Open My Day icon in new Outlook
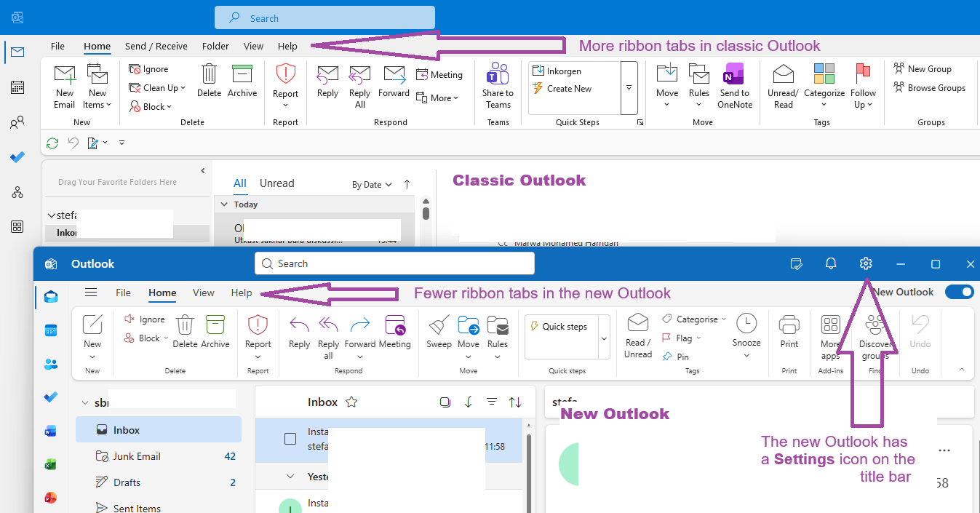Viewport: 980px width, 513px height. point(797,263)
